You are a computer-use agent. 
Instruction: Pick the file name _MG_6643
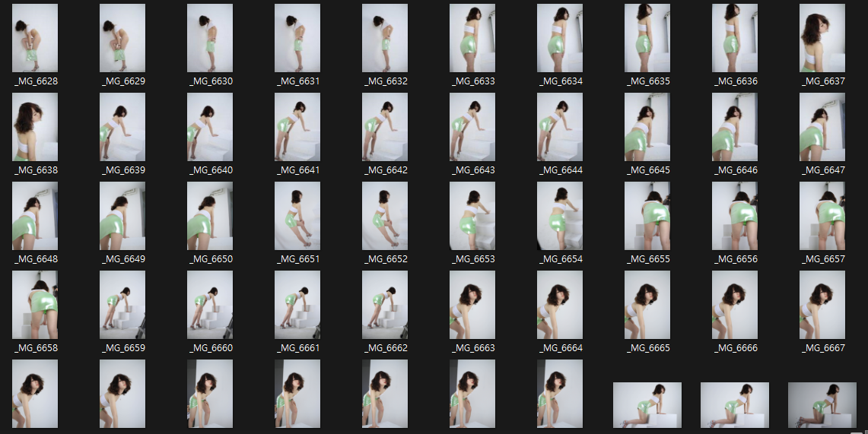[x=473, y=170]
